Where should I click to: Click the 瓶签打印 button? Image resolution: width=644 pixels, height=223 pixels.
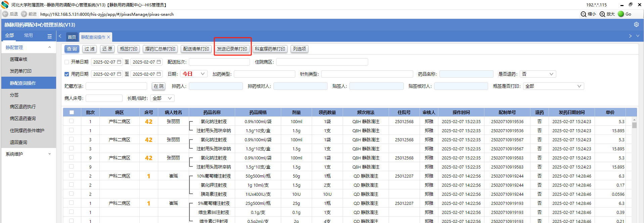point(129,49)
